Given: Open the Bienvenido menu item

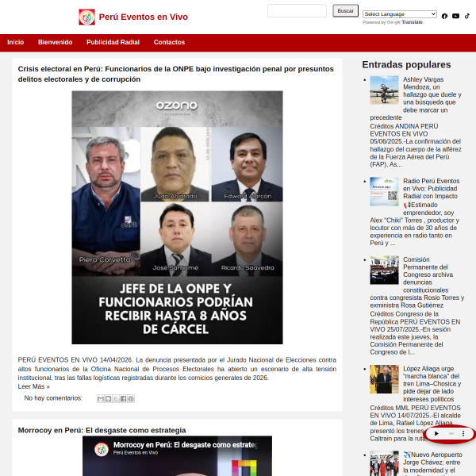Looking at the screenshot, I should [x=56, y=42].
